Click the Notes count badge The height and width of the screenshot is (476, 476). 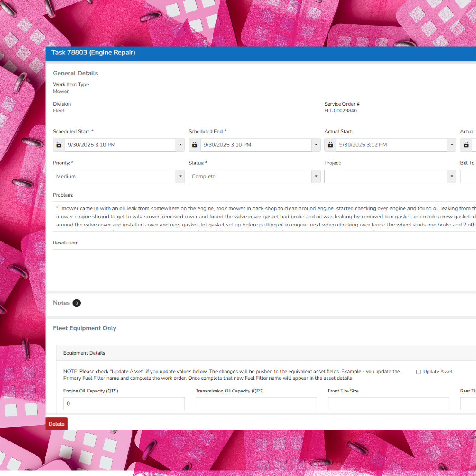point(77,303)
